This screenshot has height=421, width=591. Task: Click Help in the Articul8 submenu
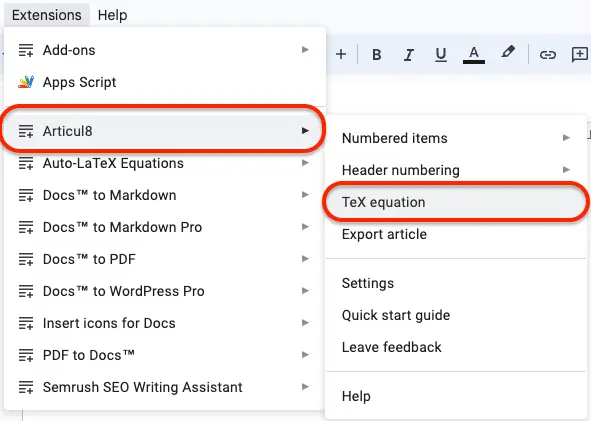click(x=456, y=396)
